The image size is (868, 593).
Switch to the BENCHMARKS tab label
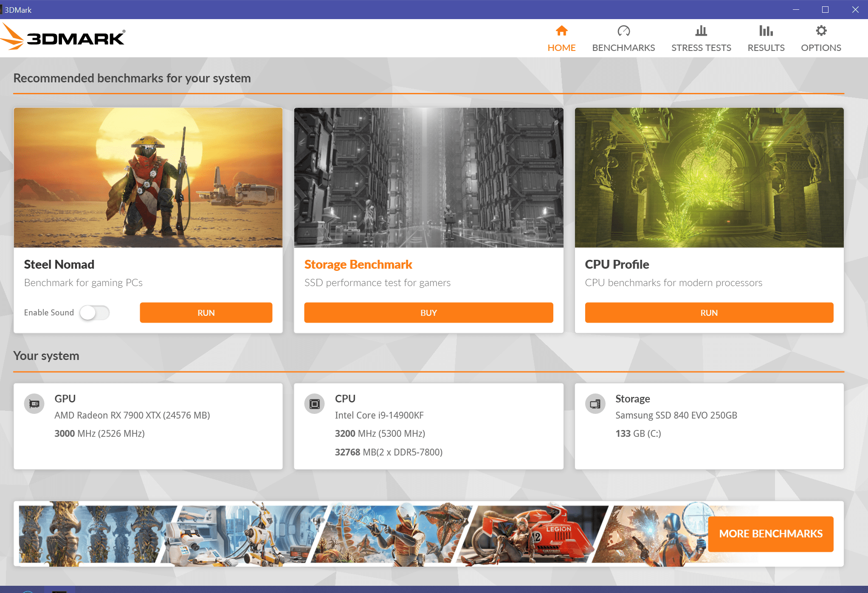623,48
